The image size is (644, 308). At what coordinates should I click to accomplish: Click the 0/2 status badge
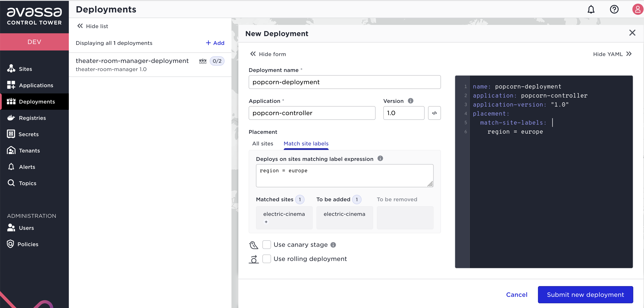click(217, 61)
